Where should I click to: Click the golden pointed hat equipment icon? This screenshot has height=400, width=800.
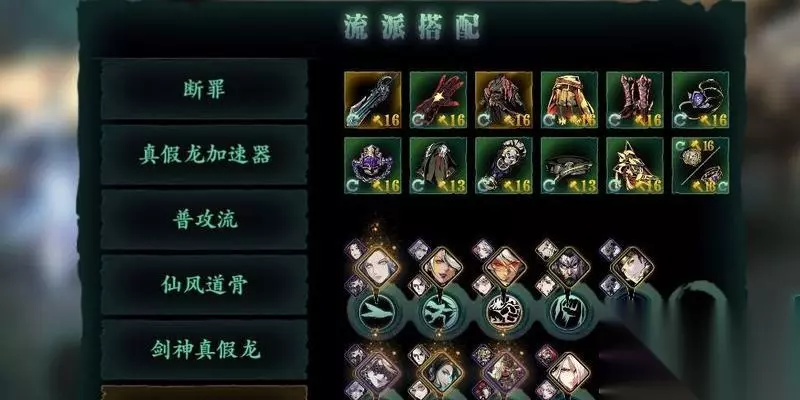[x=635, y=165]
